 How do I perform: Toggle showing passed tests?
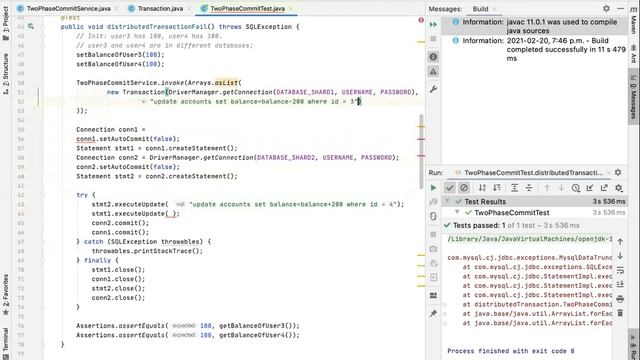pos(449,188)
